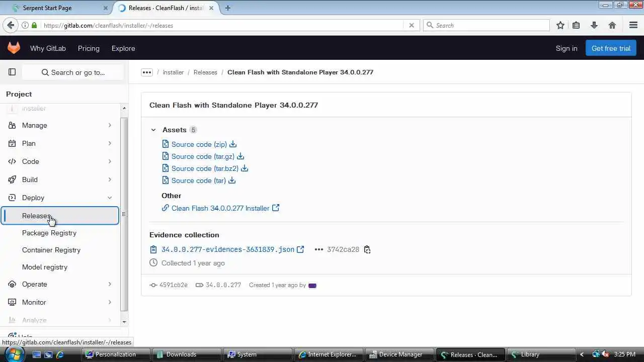This screenshot has width=644, height=362.
Task: Open 34.0.0.277-evidences-3631839.json link
Action: coord(228,249)
